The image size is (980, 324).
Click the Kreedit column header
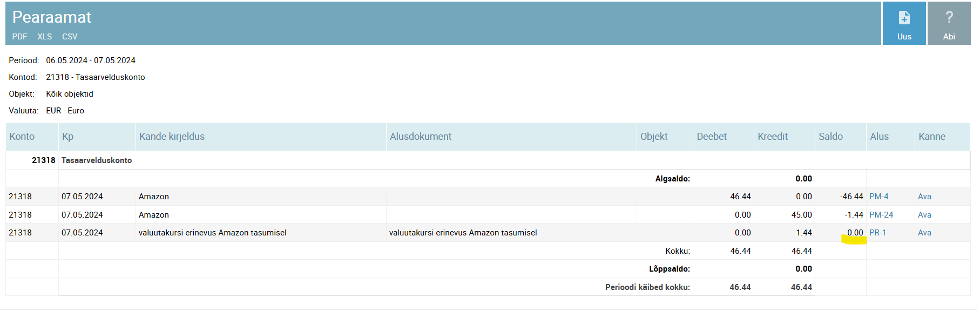[x=773, y=137]
